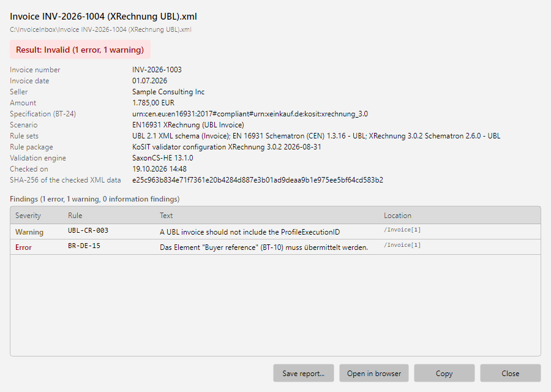Click the /Invoice[1] location in the Error row
This screenshot has height=392, width=551.
click(402, 245)
